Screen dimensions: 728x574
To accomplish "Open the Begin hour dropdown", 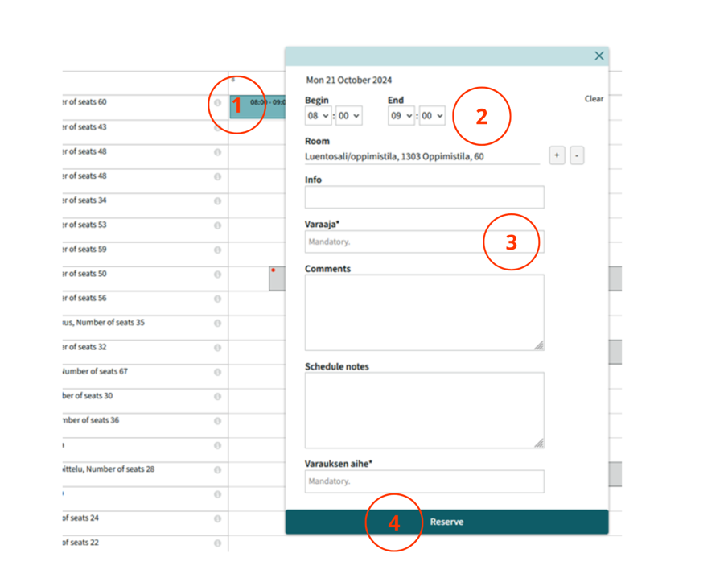I will (x=318, y=116).
